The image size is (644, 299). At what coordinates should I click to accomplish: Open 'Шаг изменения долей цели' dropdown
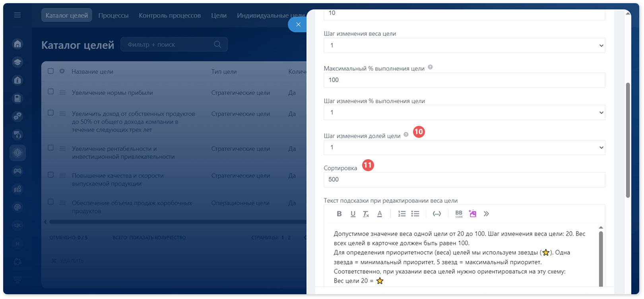(x=464, y=147)
